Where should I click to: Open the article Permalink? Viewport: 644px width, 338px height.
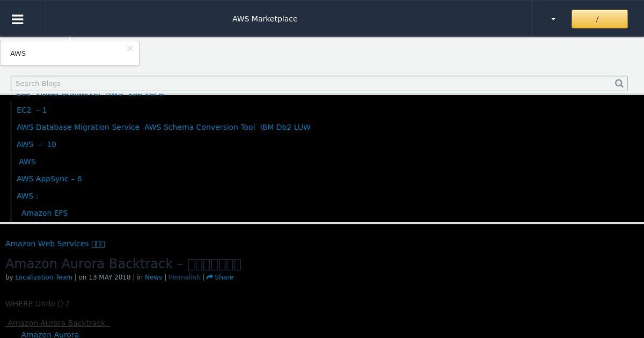tap(184, 277)
